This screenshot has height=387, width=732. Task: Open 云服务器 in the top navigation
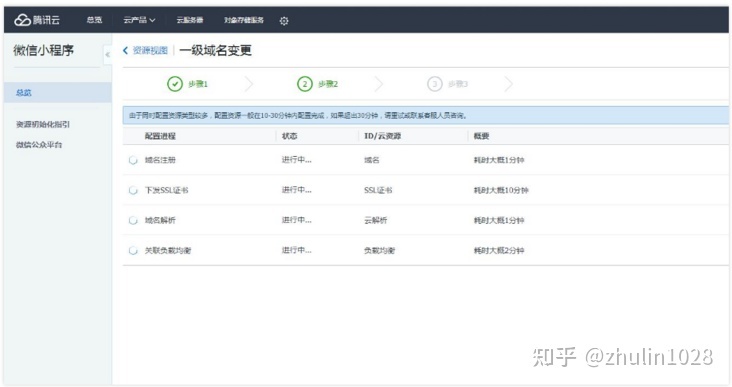[190, 20]
